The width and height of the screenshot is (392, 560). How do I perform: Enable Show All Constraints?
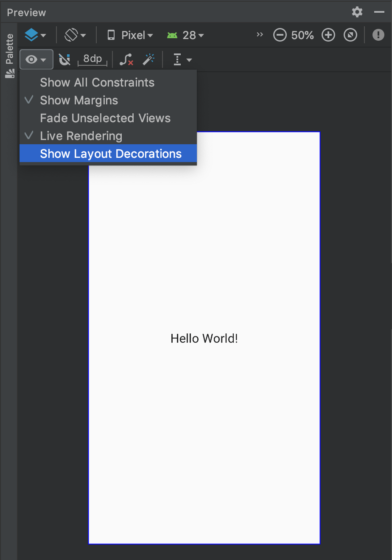click(97, 82)
